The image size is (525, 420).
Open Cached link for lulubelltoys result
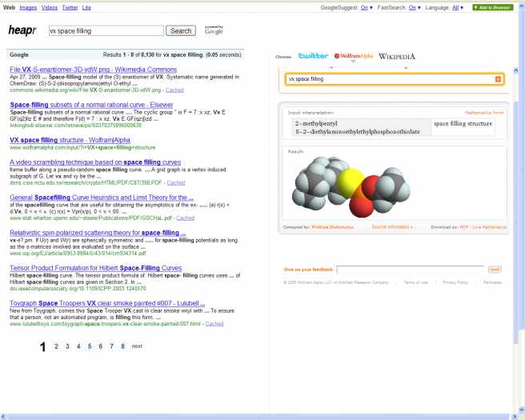pyautogui.click(x=214, y=324)
